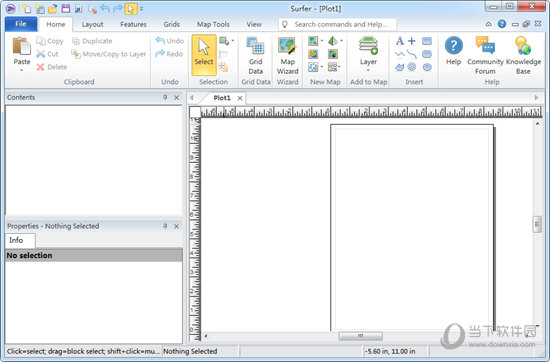550x362 pixels.
Task: Select the Ellipse insert tool
Action: tap(427, 67)
